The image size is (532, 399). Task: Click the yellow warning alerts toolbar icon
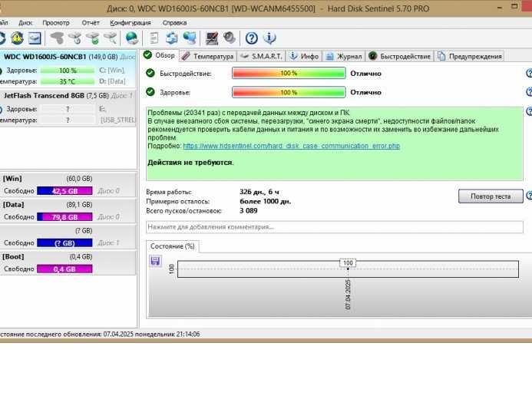pos(17,38)
